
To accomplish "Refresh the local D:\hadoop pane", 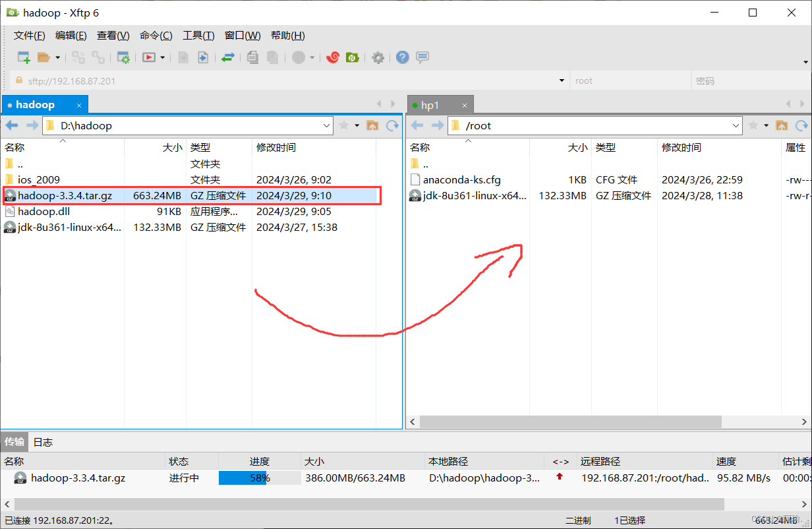I will [392, 125].
